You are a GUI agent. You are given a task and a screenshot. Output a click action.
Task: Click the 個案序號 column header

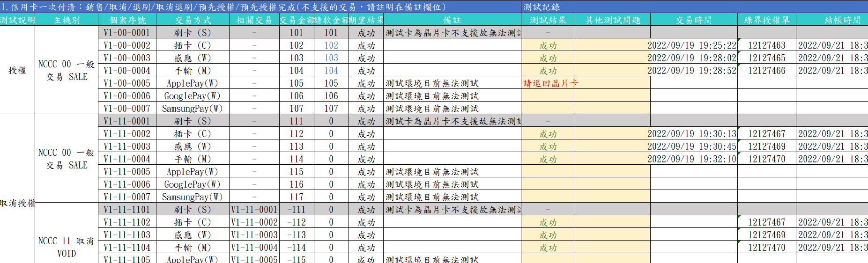(x=127, y=20)
